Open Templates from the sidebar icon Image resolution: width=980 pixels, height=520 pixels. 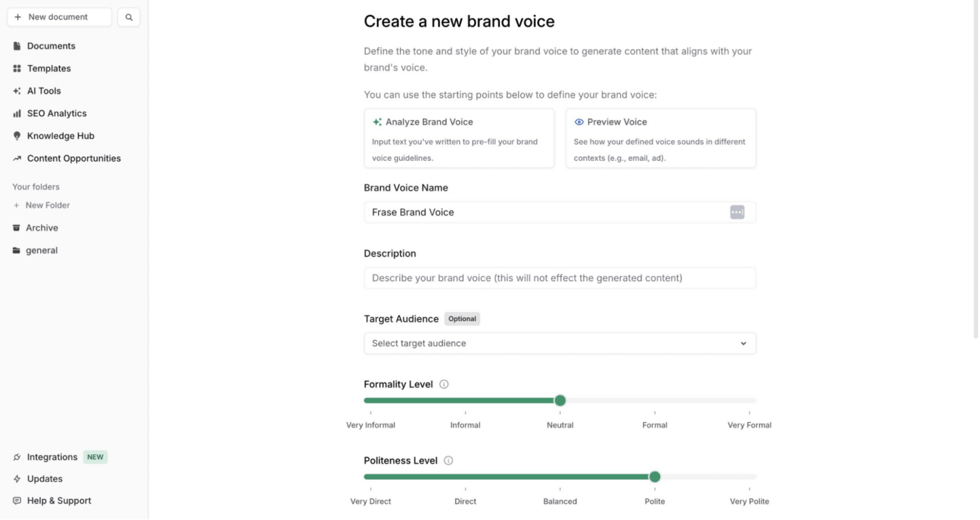point(17,68)
